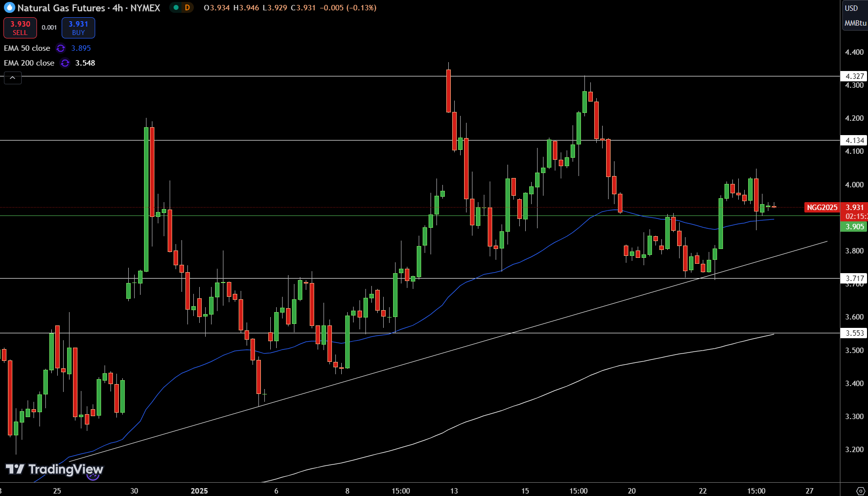Viewport: 868px width, 496px height.
Task: Click the 3.931 current price label
Action: (855, 208)
